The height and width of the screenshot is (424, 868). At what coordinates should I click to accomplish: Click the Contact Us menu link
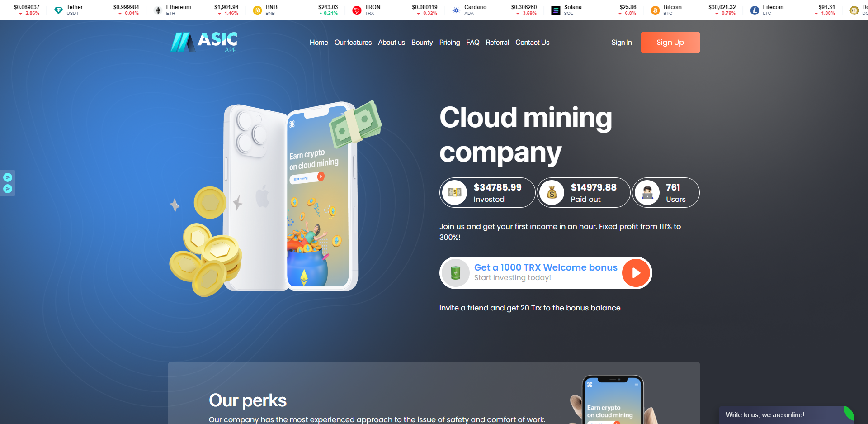click(533, 43)
